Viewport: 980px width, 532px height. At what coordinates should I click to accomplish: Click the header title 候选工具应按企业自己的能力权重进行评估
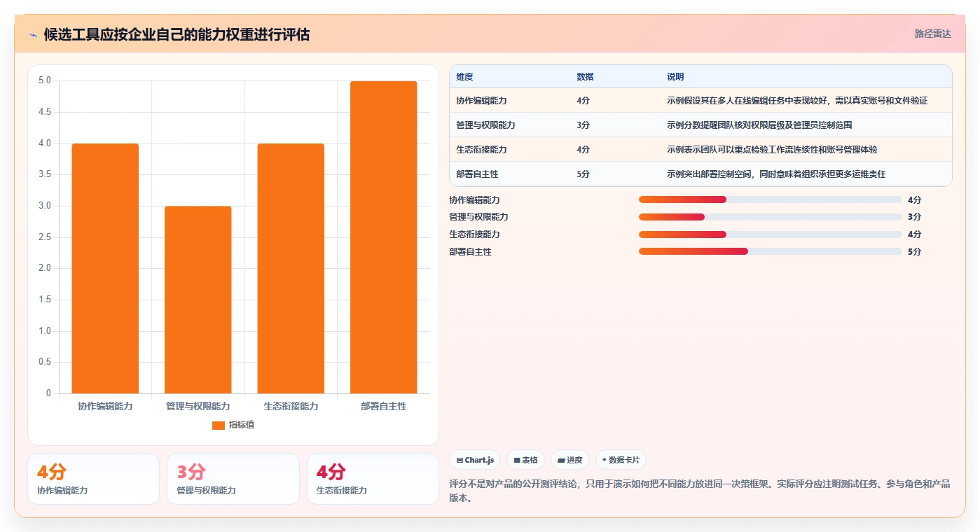tap(177, 34)
